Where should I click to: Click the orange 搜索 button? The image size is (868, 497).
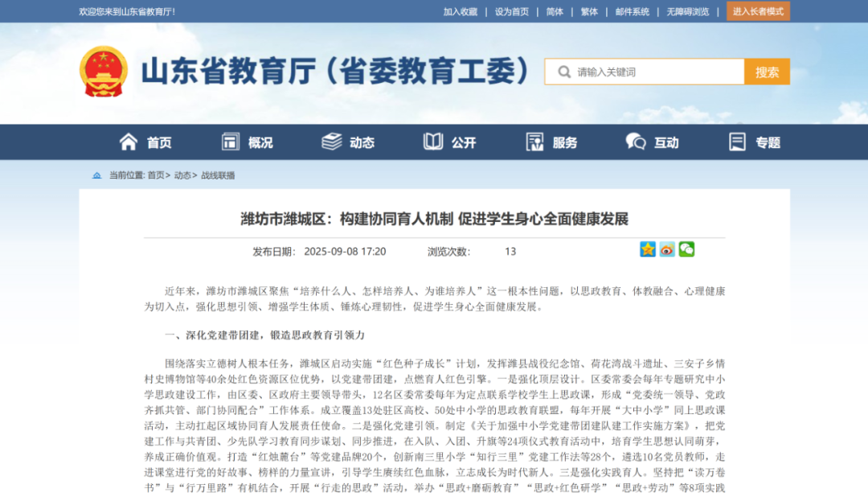click(768, 72)
